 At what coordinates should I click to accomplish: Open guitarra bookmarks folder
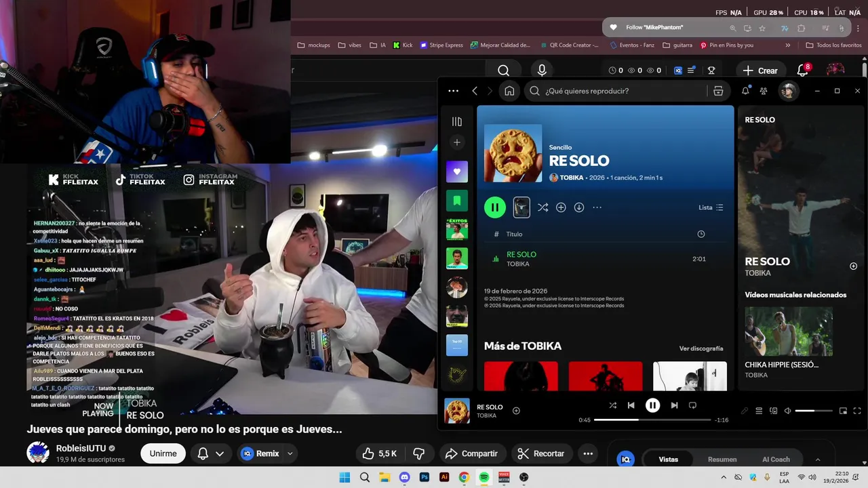click(x=677, y=45)
